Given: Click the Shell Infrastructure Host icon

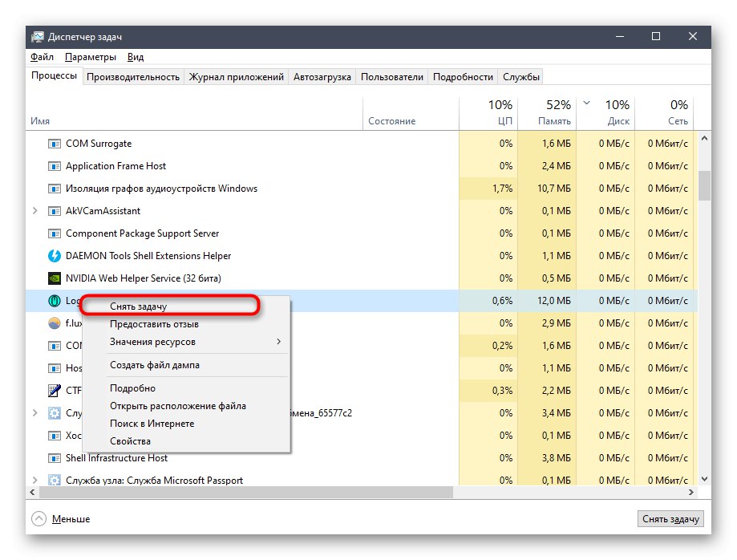Looking at the screenshot, I should click(55, 458).
